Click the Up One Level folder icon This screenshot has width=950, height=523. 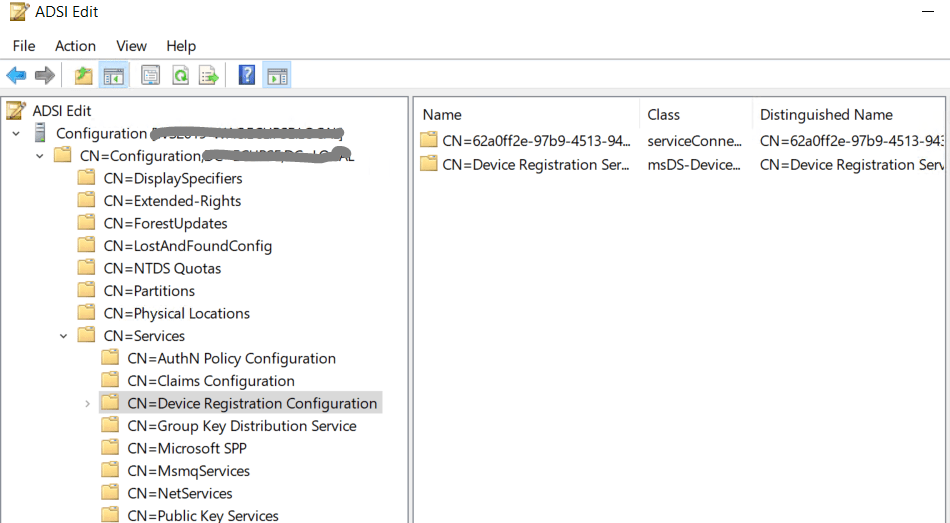[84, 75]
